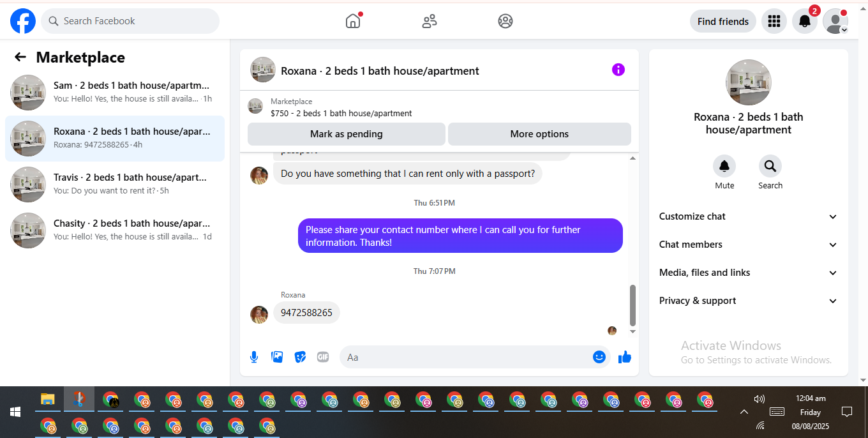This screenshot has height=438, width=868.
Task: Open the Friends icon in top navigation
Action: [430, 21]
